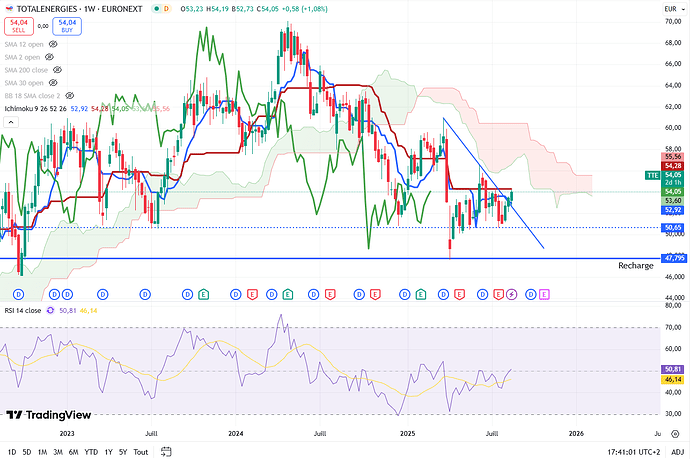
Task: Click the dividend D marker beside the pink E
Action: 531,294
